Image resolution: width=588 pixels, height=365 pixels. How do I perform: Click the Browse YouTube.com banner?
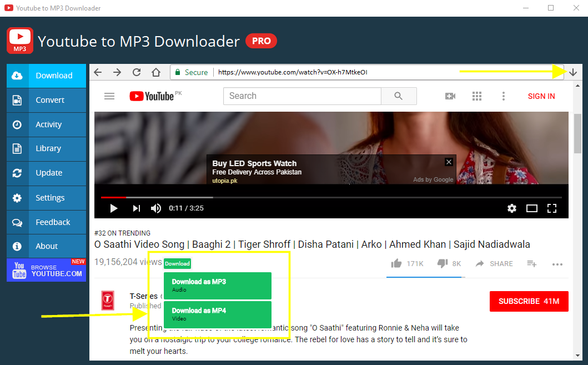pos(46,270)
